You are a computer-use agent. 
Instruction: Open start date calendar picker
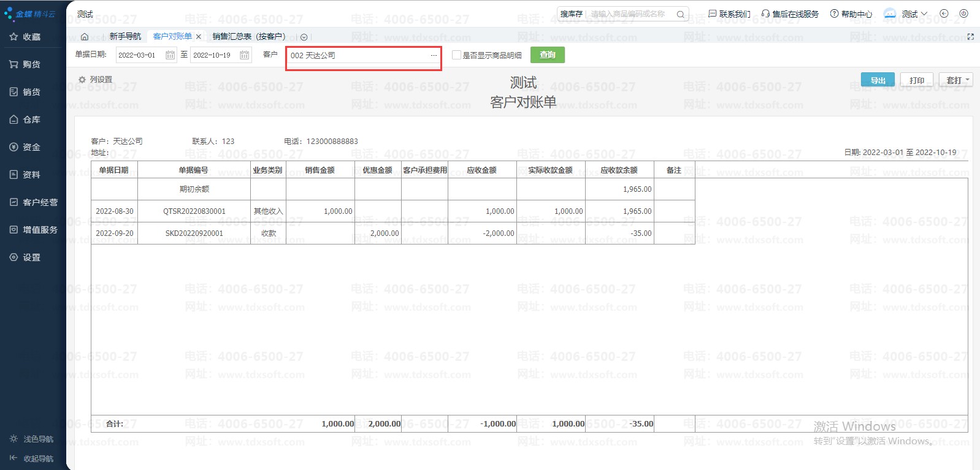point(170,55)
